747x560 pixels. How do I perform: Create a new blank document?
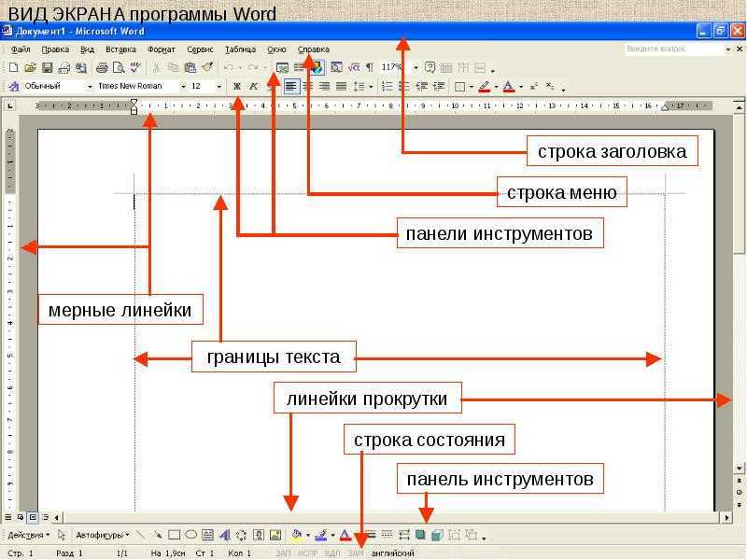pos(13,67)
